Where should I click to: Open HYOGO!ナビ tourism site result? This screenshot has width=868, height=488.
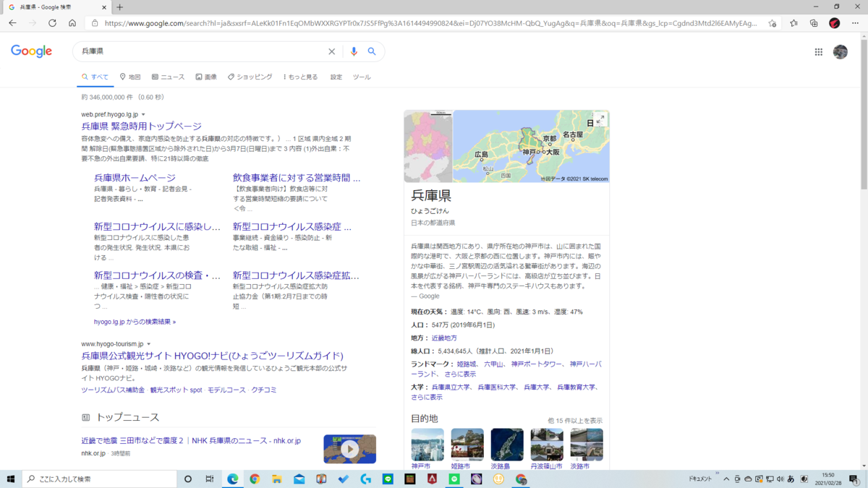(212, 356)
